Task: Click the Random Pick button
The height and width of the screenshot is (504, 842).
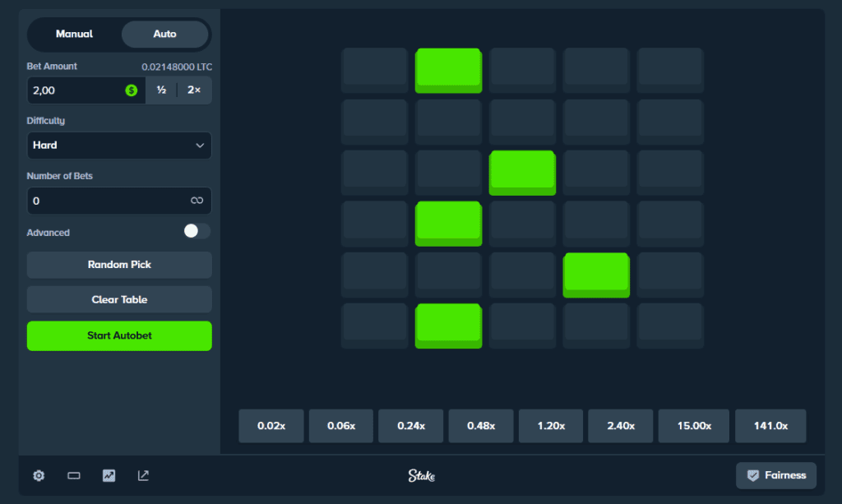Action: (x=119, y=265)
